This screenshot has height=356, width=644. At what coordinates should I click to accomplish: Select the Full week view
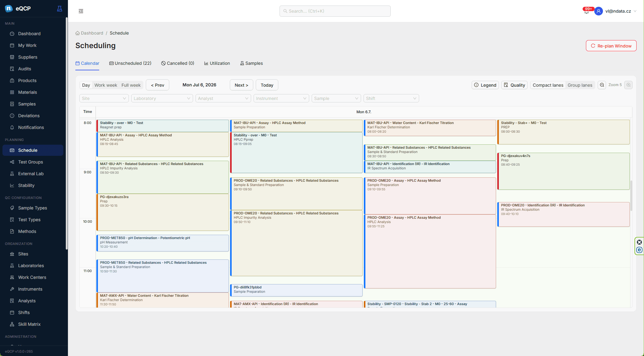click(131, 85)
